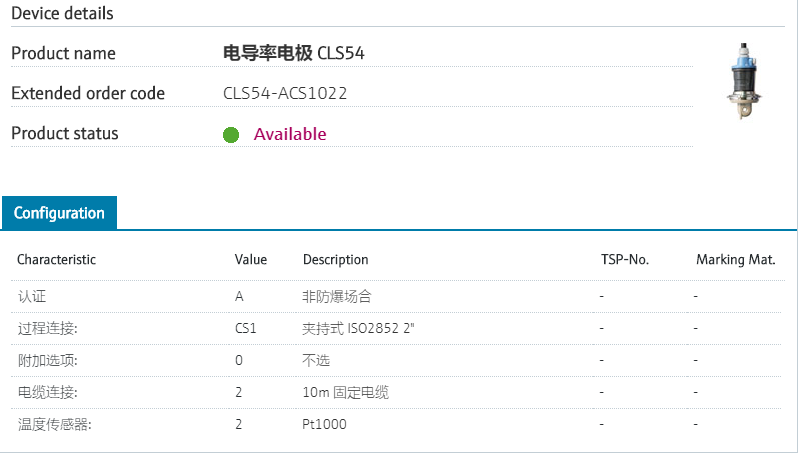Click the 10m 固定电缆 description

[x=345, y=392]
